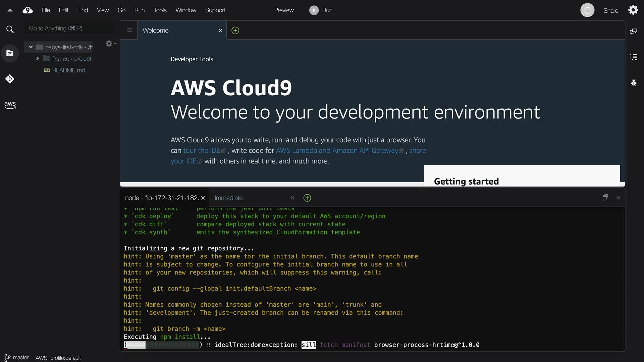644x362 pixels.
Task: Open the Collaborate chat panel icon
Action: tap(633, 32)
